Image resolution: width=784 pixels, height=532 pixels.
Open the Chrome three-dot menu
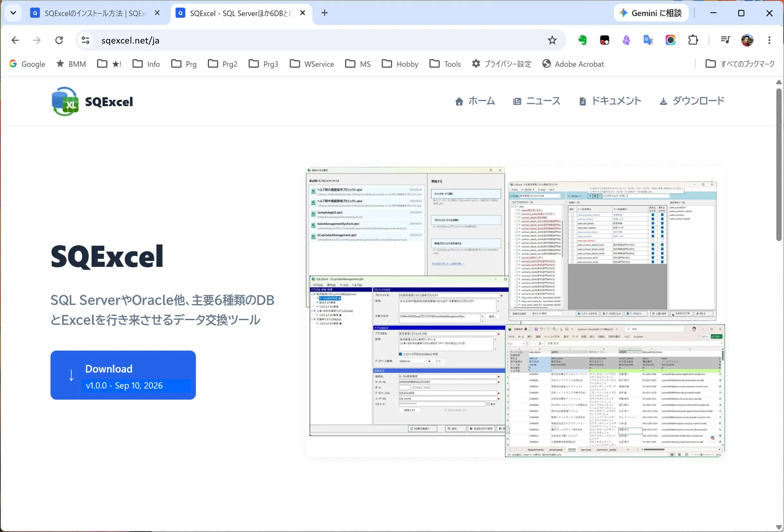tap(769, 40)
